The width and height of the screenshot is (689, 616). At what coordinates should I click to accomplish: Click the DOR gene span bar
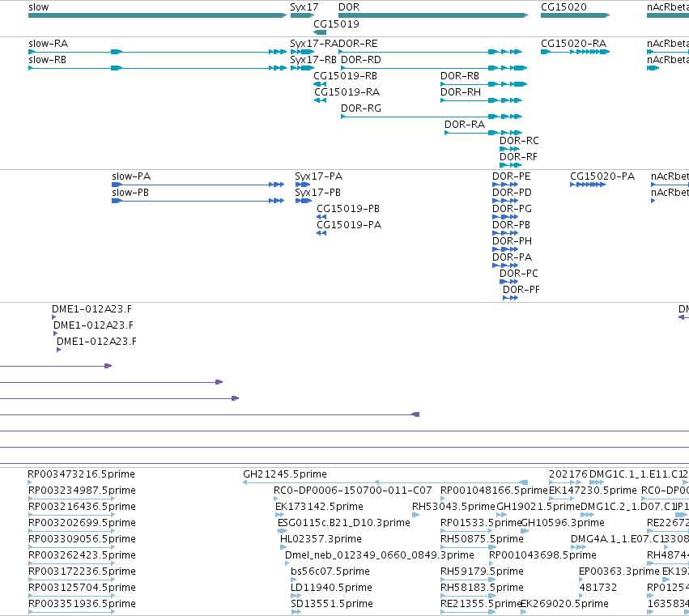(433, 15)
